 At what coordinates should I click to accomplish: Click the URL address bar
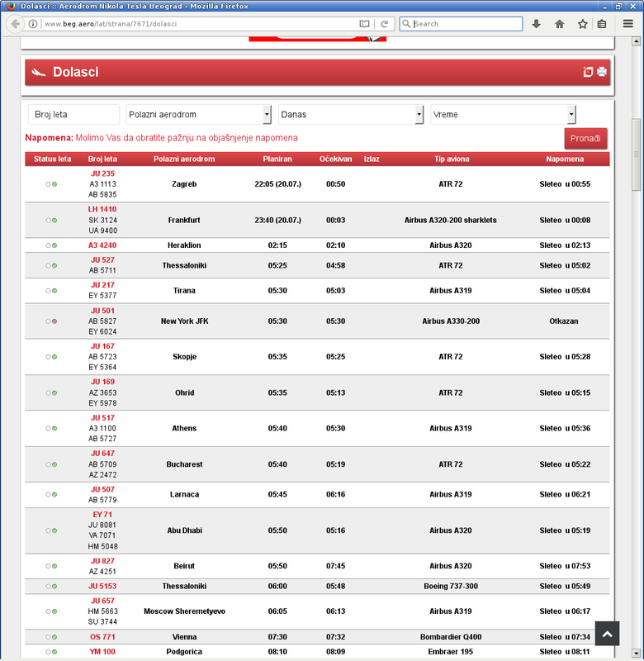pos(198,24)
